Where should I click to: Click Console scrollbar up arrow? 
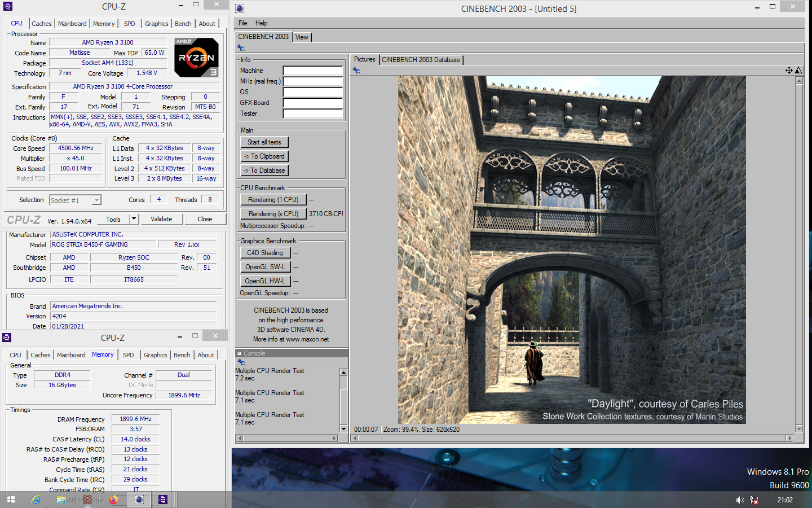(x=343, y=373)
